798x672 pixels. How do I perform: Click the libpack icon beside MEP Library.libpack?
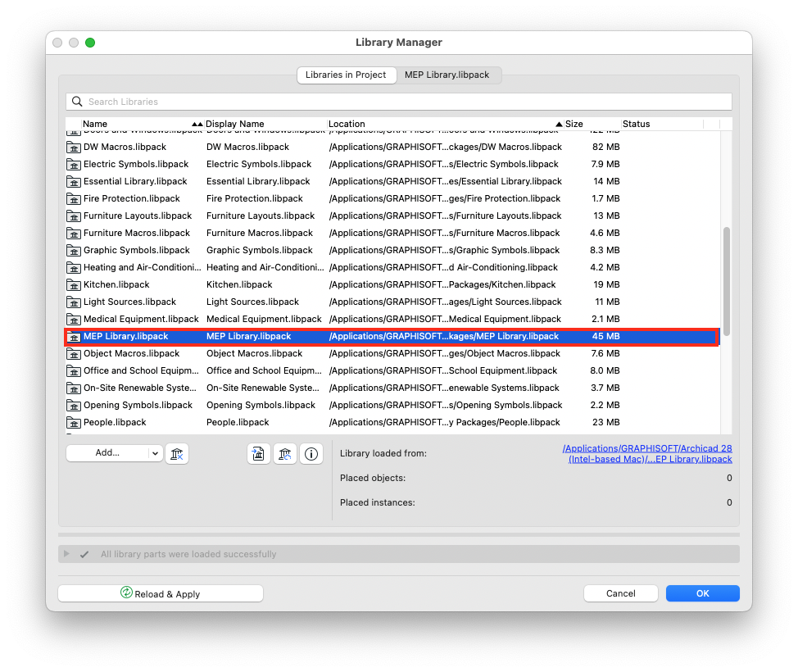click(73, 336)
